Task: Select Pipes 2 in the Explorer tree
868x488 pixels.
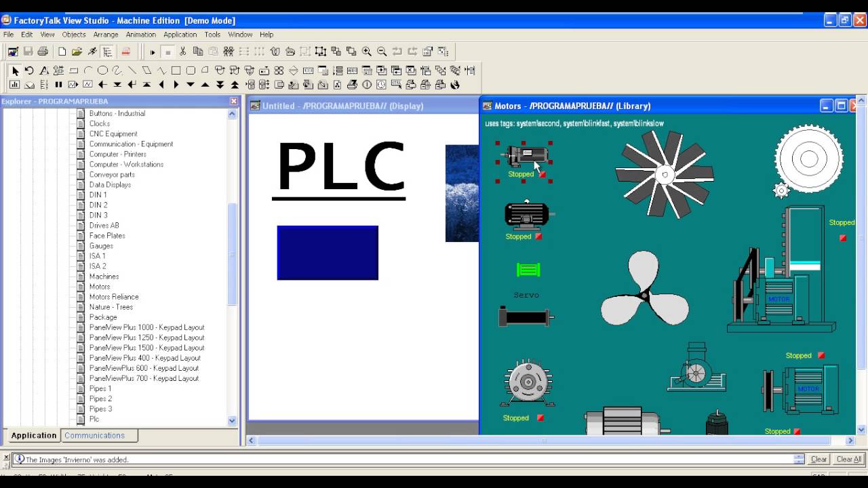Action: (x=100, y=399)
